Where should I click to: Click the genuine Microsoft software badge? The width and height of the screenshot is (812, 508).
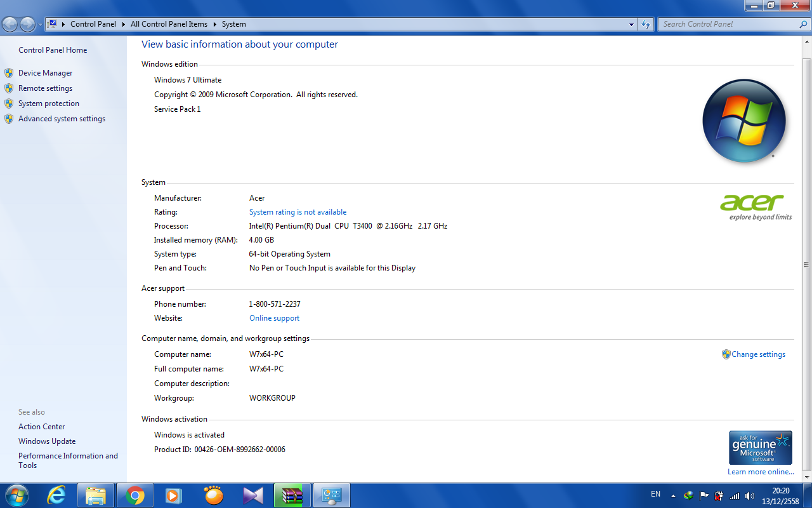[x=761, y=448]
